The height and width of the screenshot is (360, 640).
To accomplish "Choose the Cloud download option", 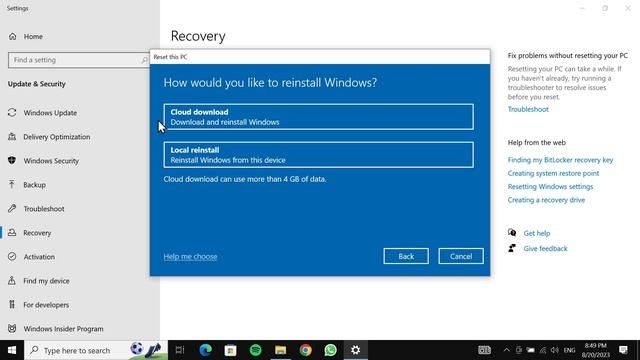I will point(318,117).
